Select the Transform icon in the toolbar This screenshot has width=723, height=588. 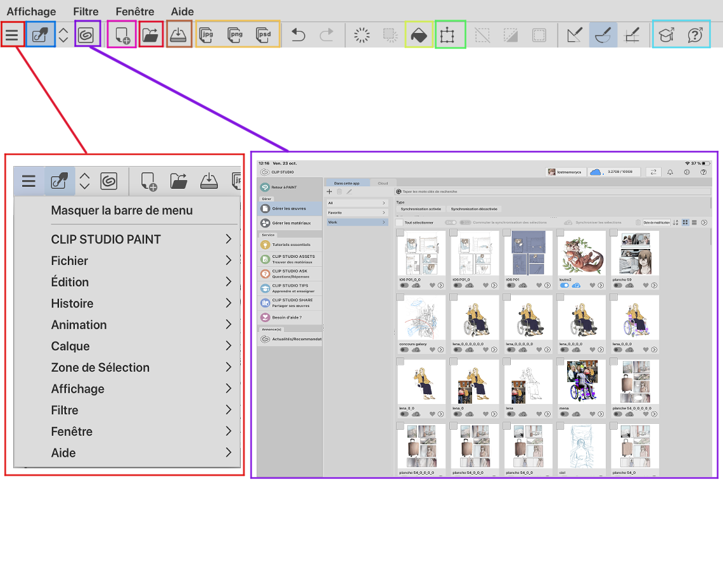(x=447, y=35)
